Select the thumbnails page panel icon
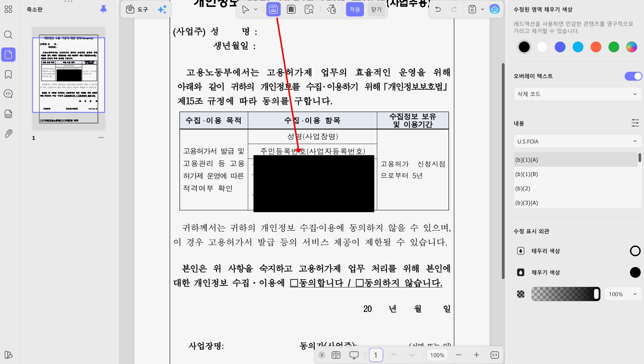Image resolution: width=644 pixels, height=364 pixels. click(x=8, y=55)
